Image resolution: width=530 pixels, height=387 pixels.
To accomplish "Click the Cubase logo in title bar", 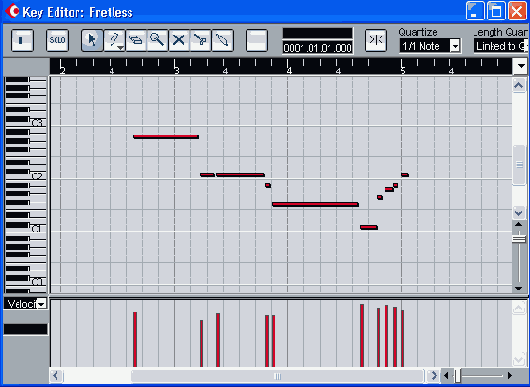I will [12, 11].
